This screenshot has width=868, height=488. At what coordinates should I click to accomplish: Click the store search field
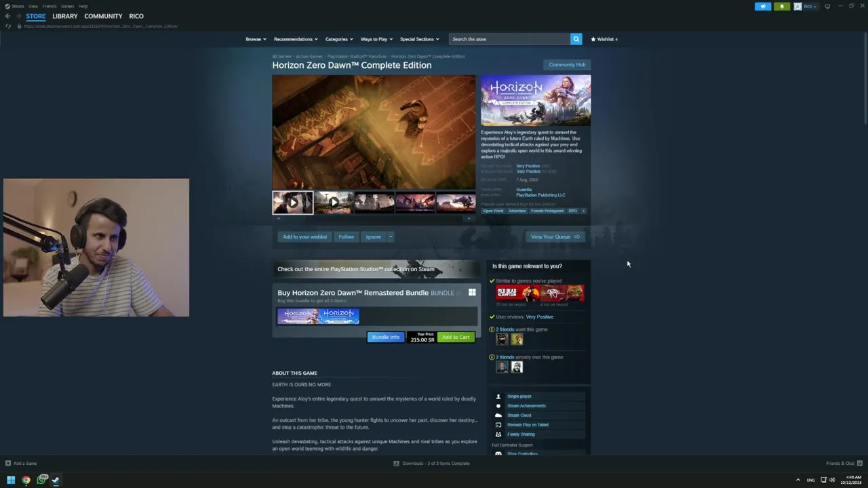pyautogui.click(x=509, y=39)
